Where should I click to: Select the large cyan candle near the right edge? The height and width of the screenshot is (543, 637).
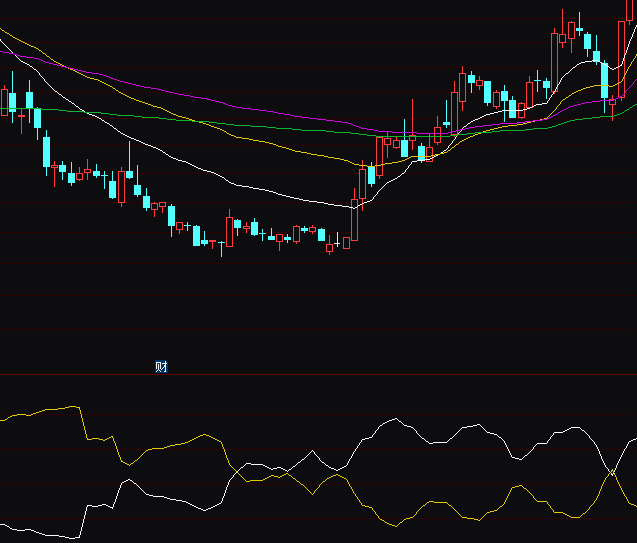pos(604,80)
